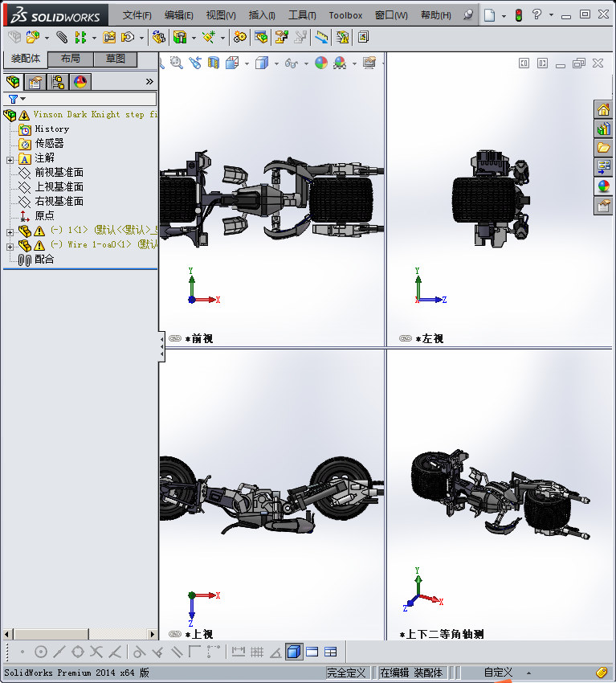
Task: Click the New Motion Study gear icon
Action: pos(239,38)
